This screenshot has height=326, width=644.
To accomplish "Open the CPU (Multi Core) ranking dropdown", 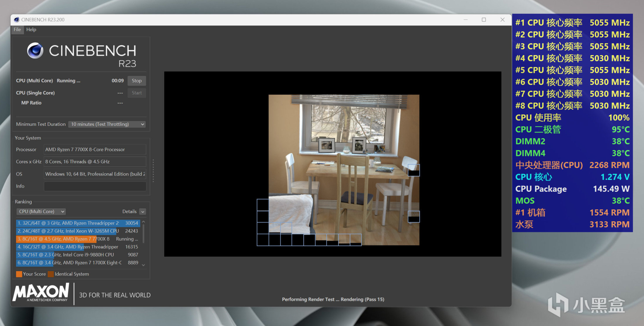I will pyautogui.click(x=41, y=212).
